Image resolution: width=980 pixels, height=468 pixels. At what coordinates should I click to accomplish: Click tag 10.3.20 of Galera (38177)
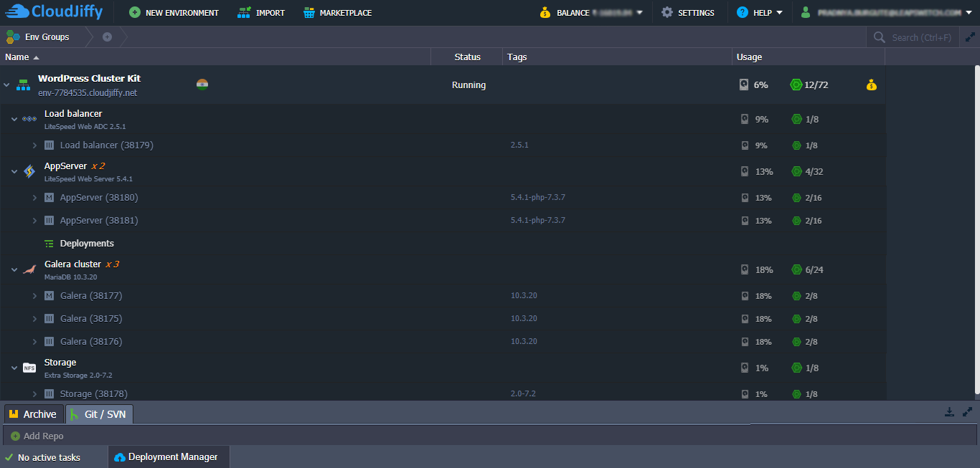[x=524, y=295]
